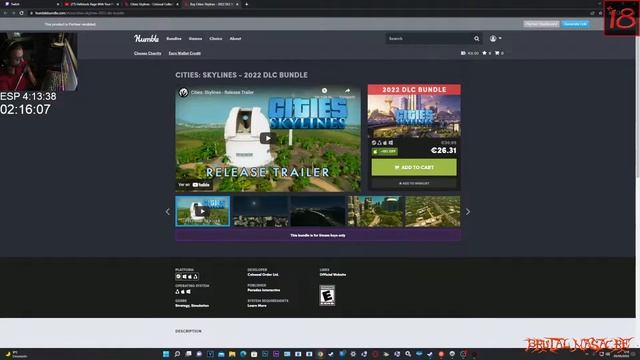Viewport: 640px width, 360px height.
Task: Select the trailer video thumbnail
Action: coord(202,211)
